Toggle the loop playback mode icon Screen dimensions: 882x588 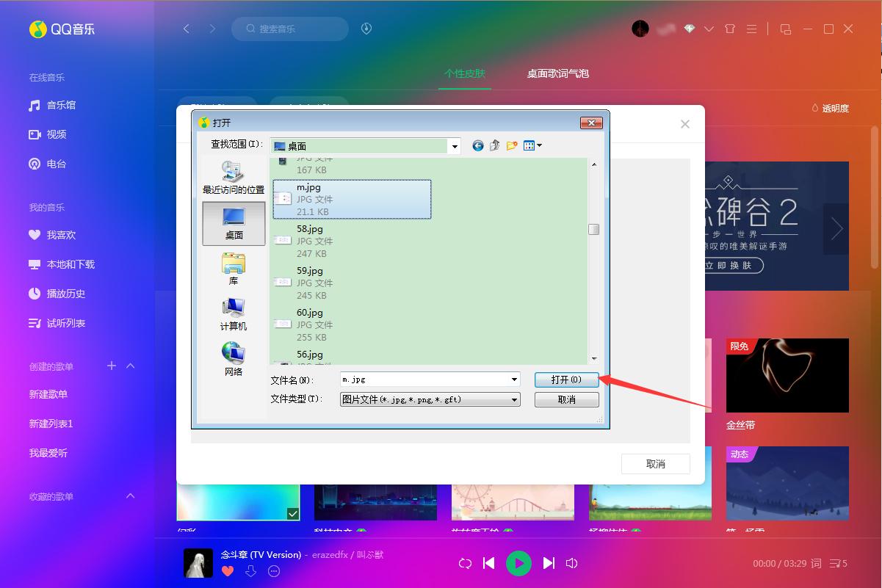tap(465, 563)
